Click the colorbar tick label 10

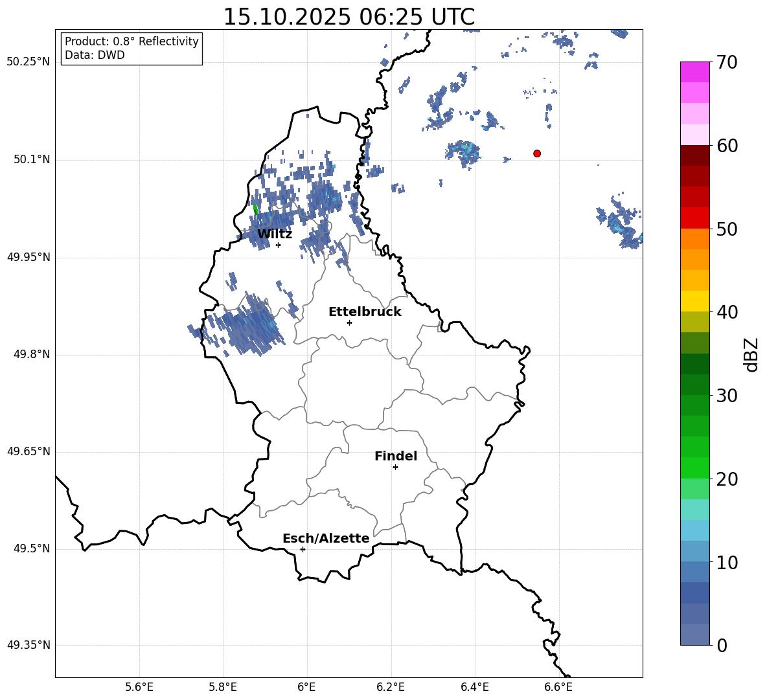click(x=727, y=562)
